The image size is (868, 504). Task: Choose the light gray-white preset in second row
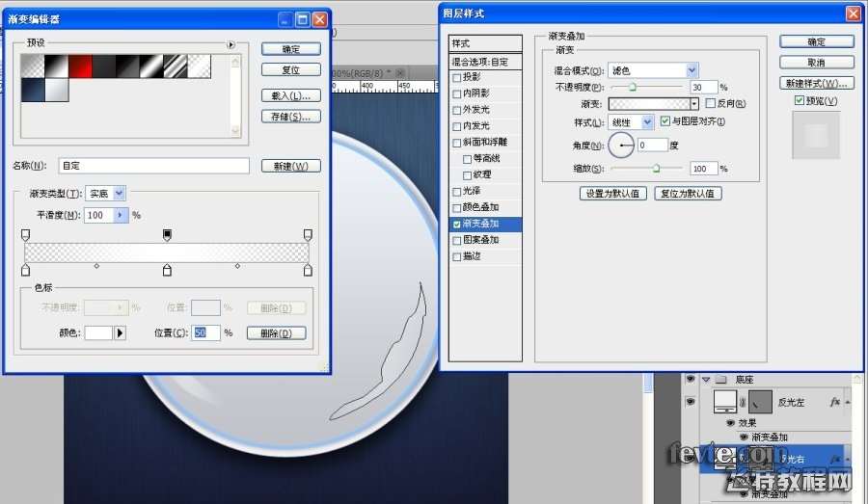click(x=57, y=90)
